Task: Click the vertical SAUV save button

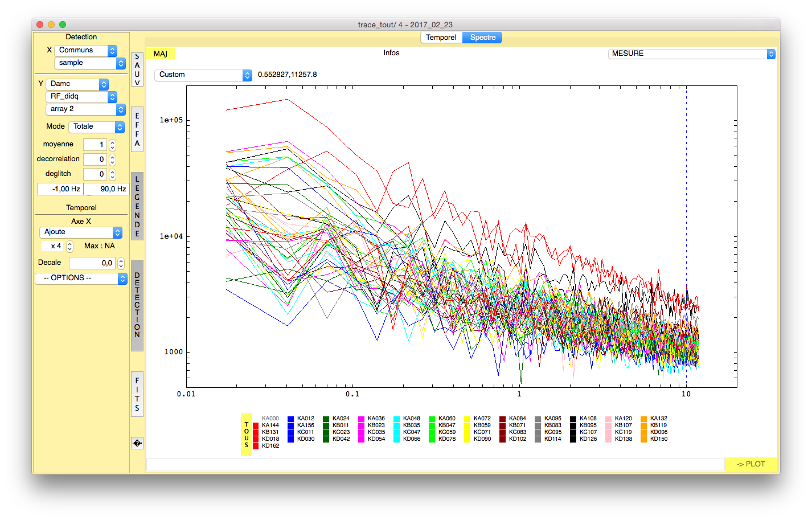Action: click(137, 69)
